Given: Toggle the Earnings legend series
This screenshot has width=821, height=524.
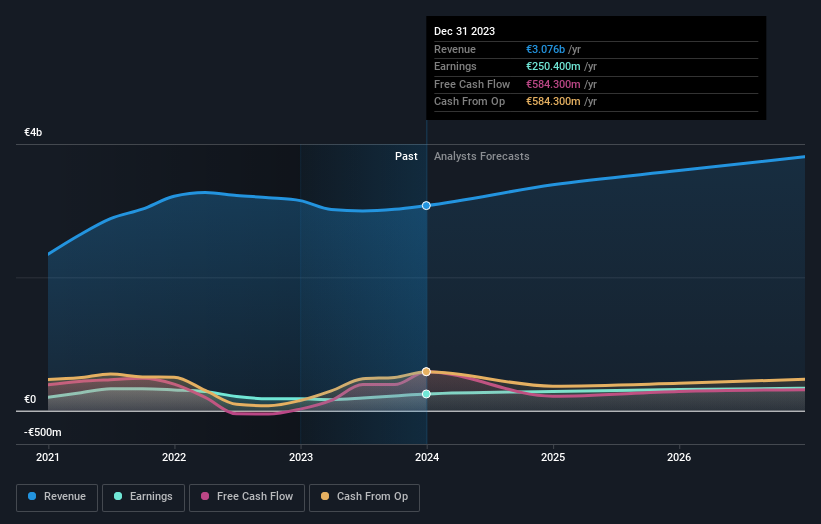Looking at the screenshot, I should 143,497.
